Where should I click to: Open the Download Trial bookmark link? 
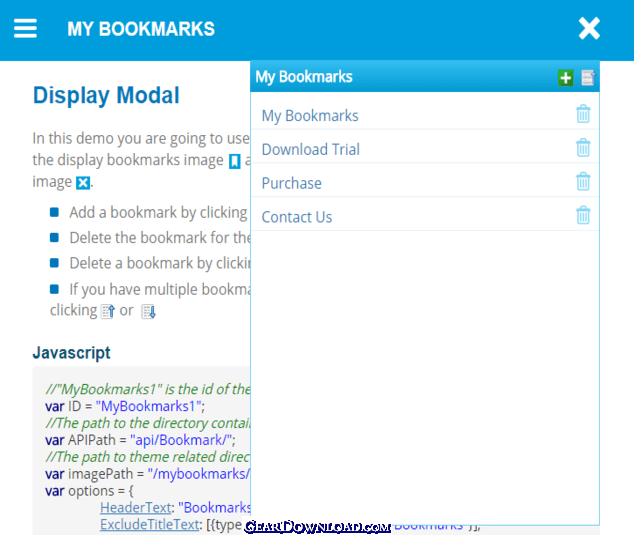[310, 150]
